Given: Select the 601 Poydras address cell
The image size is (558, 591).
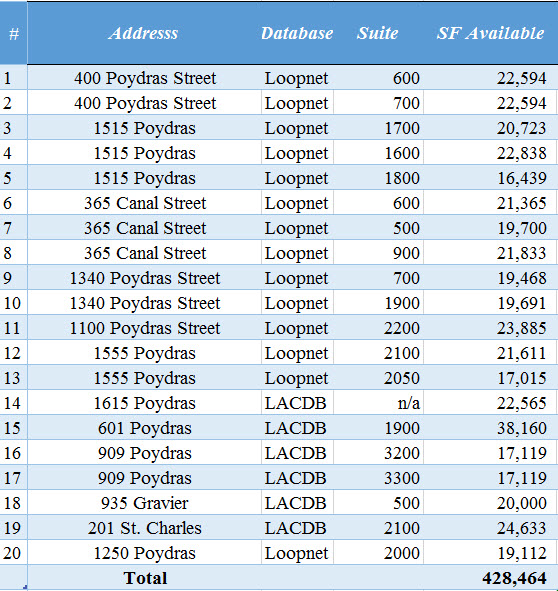Looking at the screenshot, I should (144, 428).
